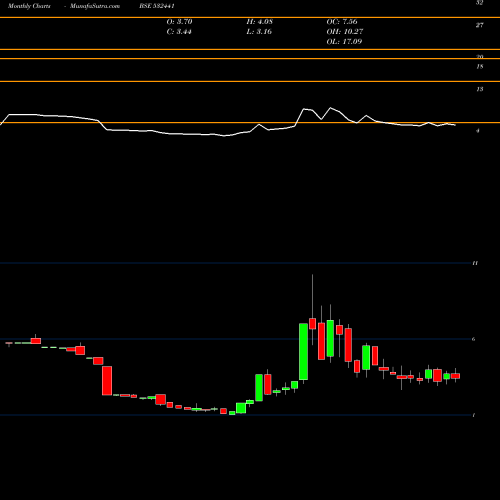The image size is (500, 500).
Task: Click the '11' candlestick axis label
Action: coord(475,263)
